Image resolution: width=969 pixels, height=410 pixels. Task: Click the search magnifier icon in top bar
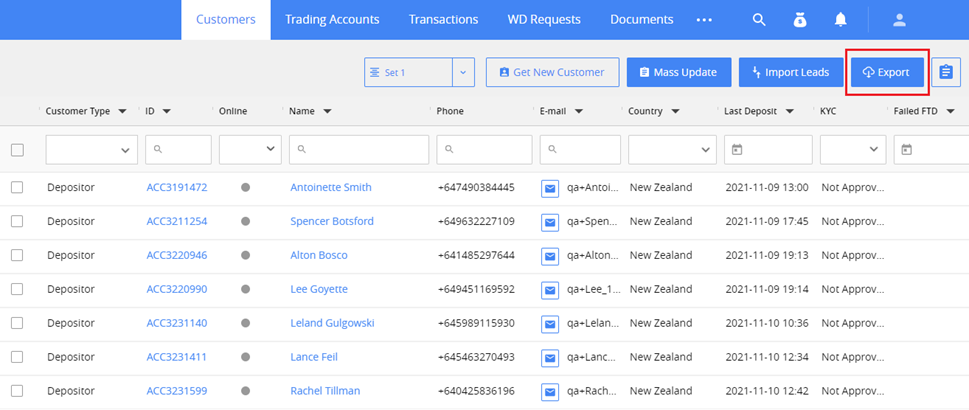tap(759, 19)
